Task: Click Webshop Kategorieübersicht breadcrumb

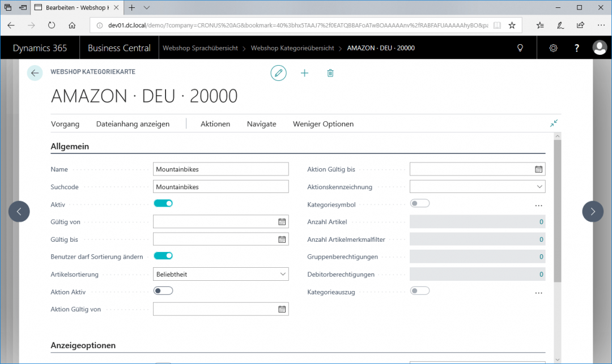Action: tap(292, 48)
